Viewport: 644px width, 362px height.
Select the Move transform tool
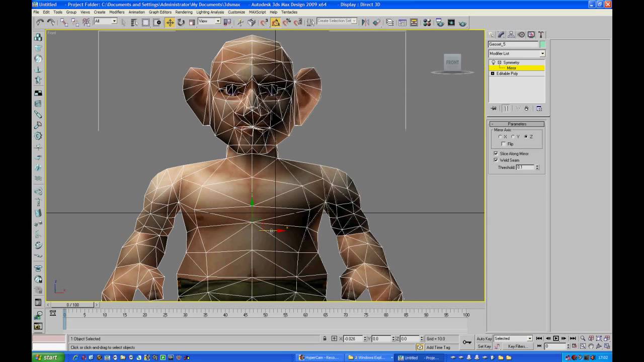tap(170, 22)
